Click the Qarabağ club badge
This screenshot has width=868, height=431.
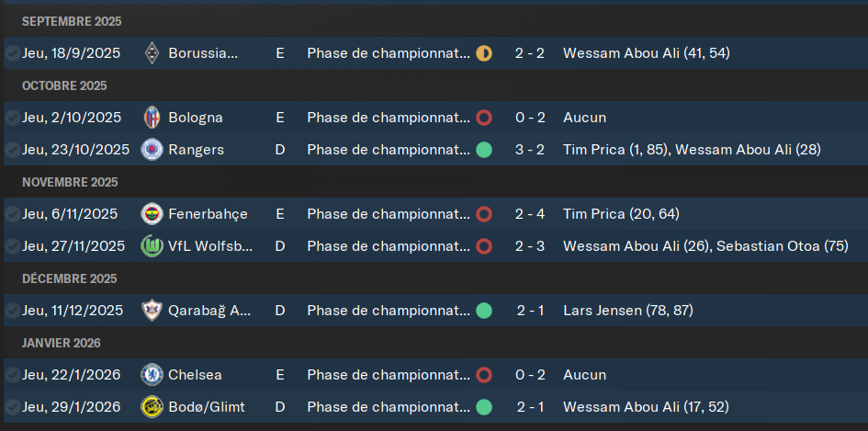click(x=152, y=311)
